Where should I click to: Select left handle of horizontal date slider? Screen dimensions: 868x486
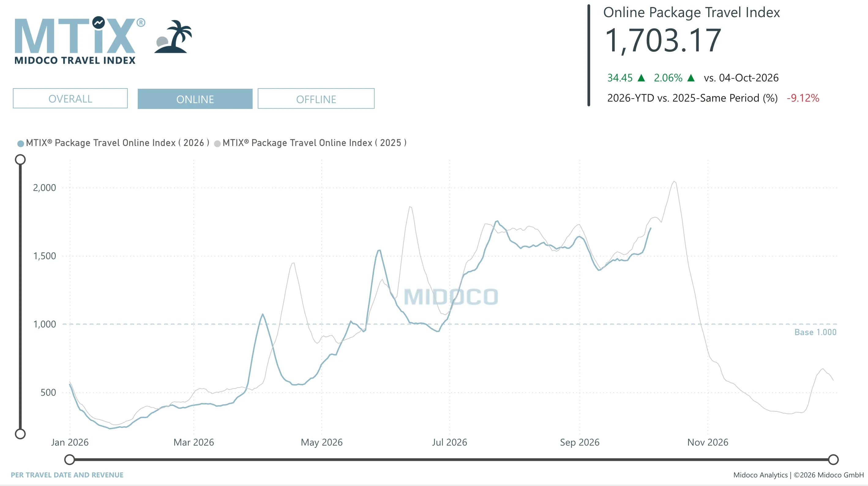coord(69,459)
